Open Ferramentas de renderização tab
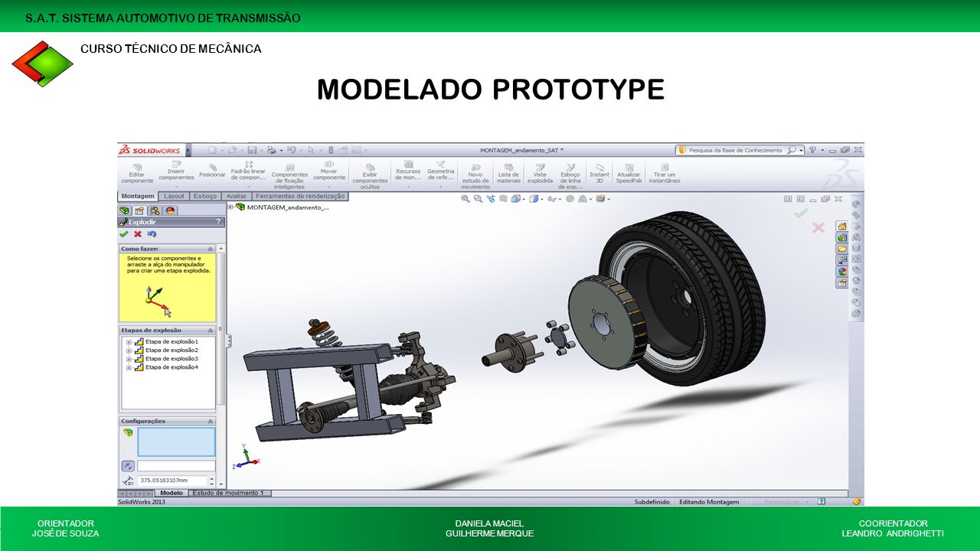The height and width of the screenshot is (551, 980). click(x=300, y=196)
